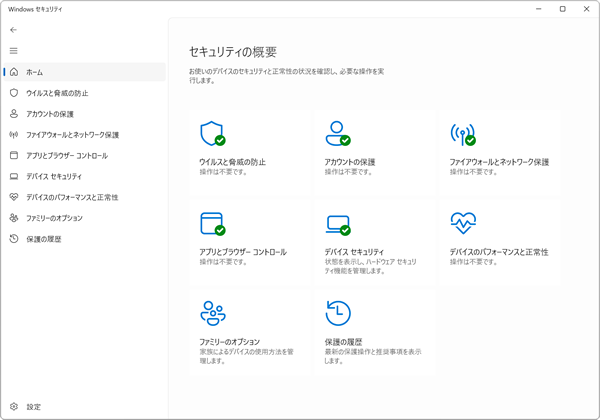Click the Family options people tile icon
The height and width of the screenshot is (420, 600).
212,312
